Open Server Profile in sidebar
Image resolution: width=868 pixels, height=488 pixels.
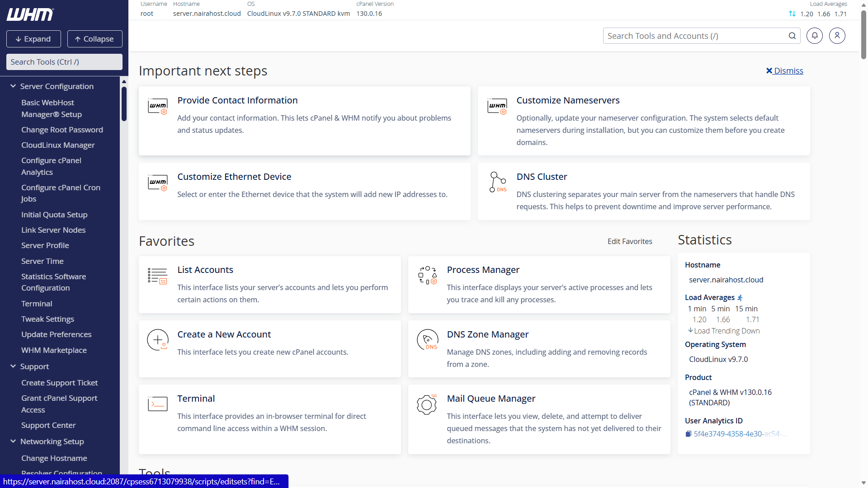click(45, 245)
